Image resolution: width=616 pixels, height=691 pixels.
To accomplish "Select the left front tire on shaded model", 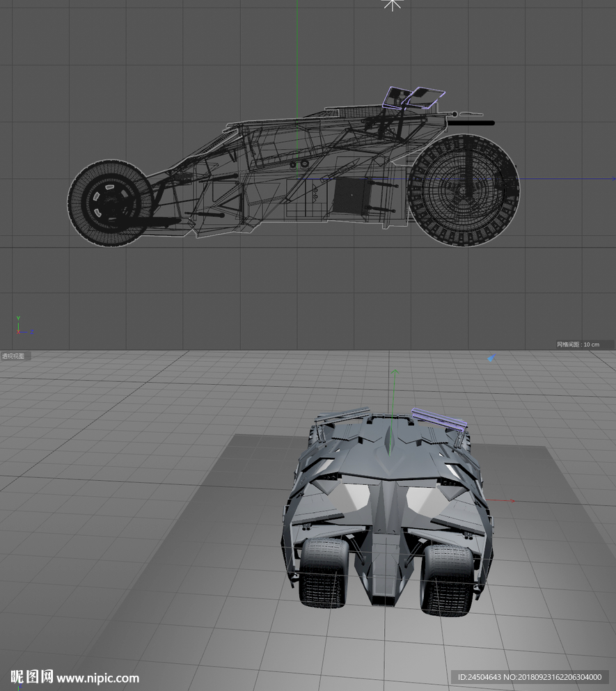I will coord(324,572).
